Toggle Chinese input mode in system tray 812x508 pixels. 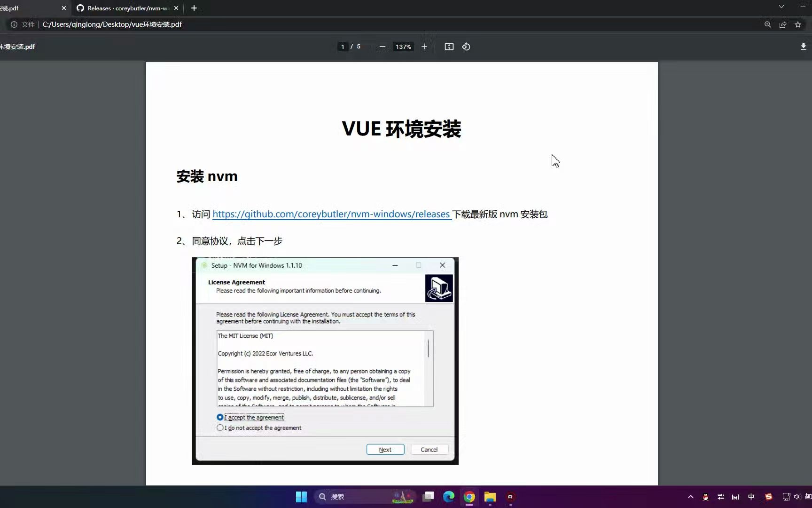[x=751, y=497]
